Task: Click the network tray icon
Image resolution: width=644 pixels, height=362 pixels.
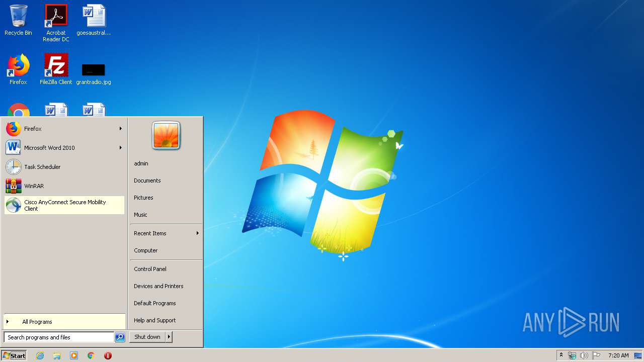Action: pos(572,355)
